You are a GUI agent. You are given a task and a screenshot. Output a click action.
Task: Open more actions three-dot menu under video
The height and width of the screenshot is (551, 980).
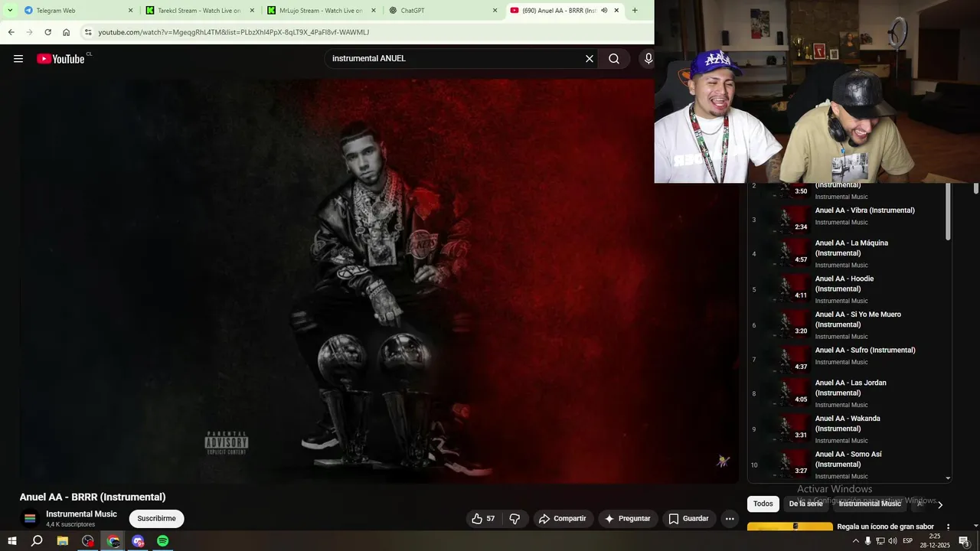[730, 519]
